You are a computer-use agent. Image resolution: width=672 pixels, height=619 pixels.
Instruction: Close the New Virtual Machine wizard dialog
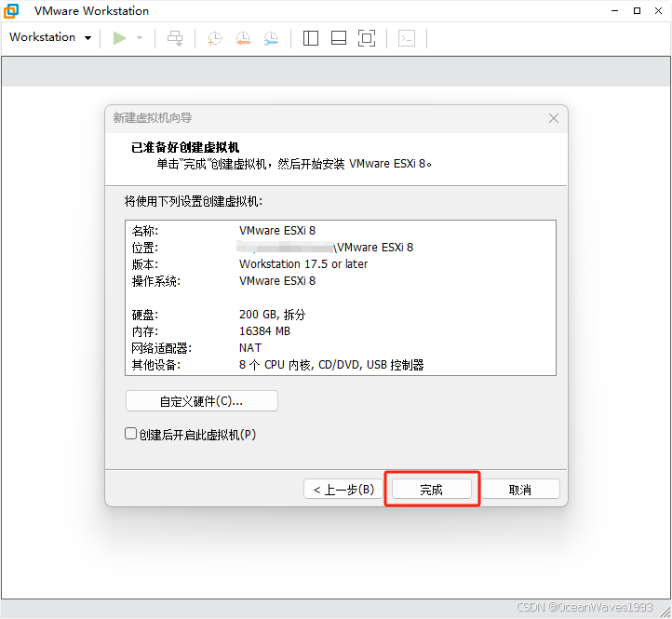click(x=553, y=118)
